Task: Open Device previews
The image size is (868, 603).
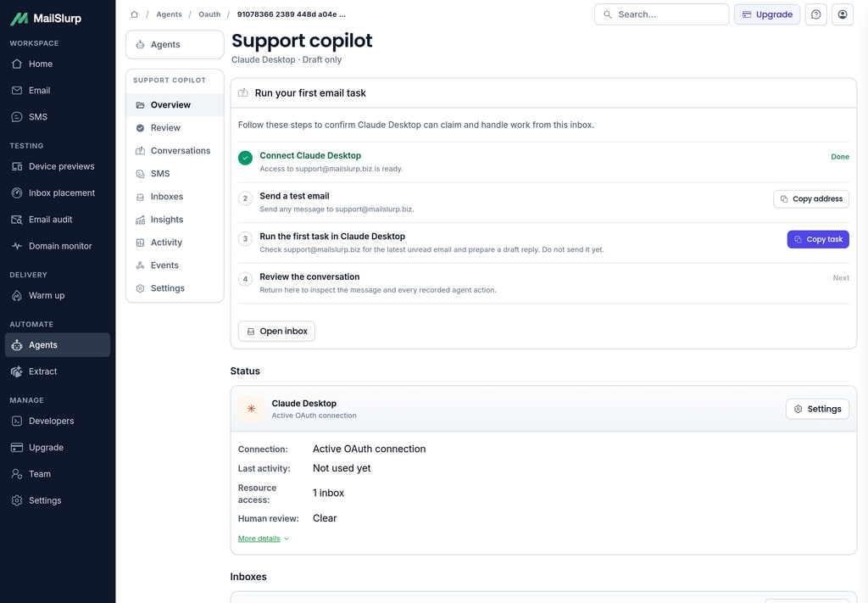Action: (58, 166)
